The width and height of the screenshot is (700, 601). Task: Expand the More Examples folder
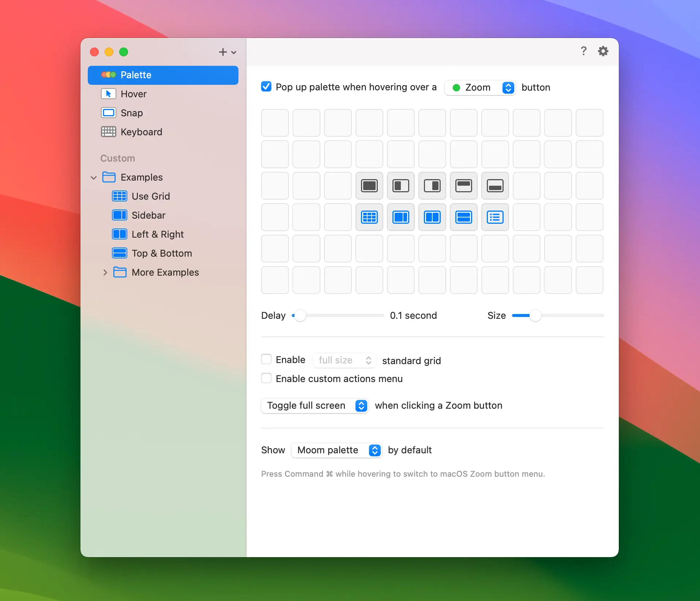[x=105, y=272]
